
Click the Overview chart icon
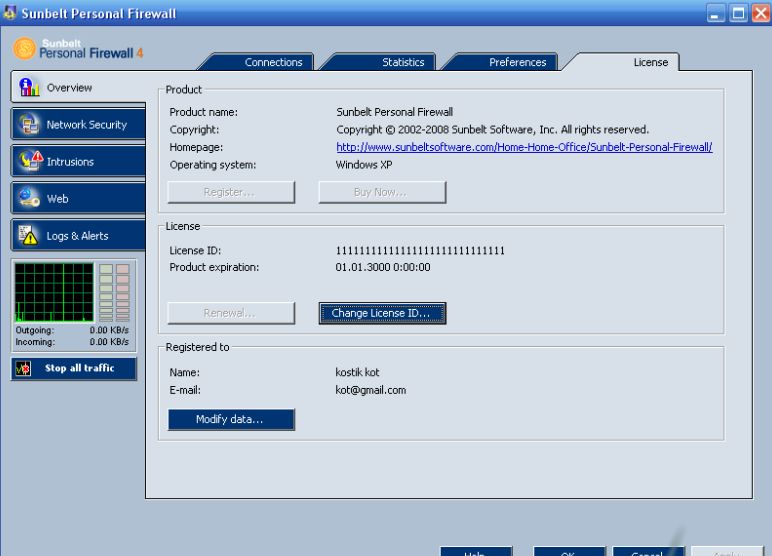tap(29, 87)
